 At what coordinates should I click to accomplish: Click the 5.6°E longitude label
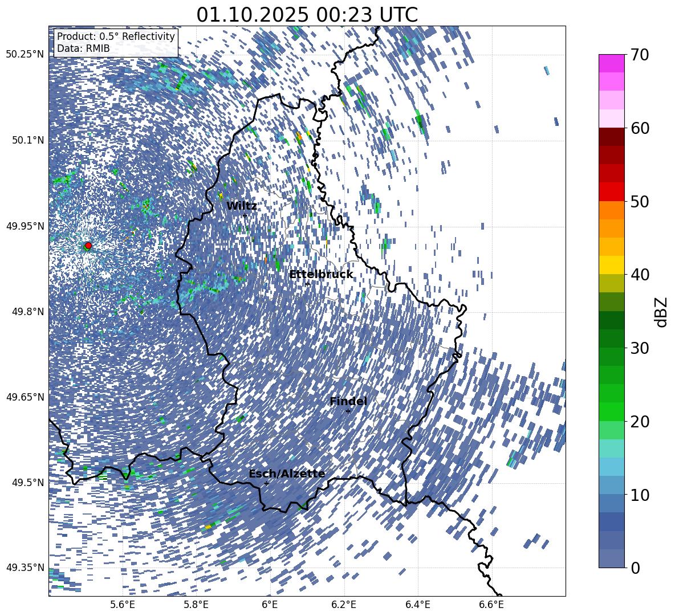click(123, 605)
